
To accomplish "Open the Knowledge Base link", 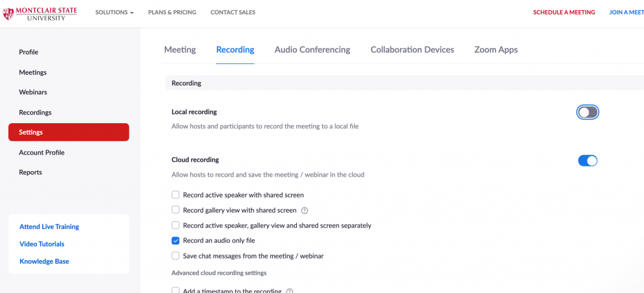I will pos(44,262).
